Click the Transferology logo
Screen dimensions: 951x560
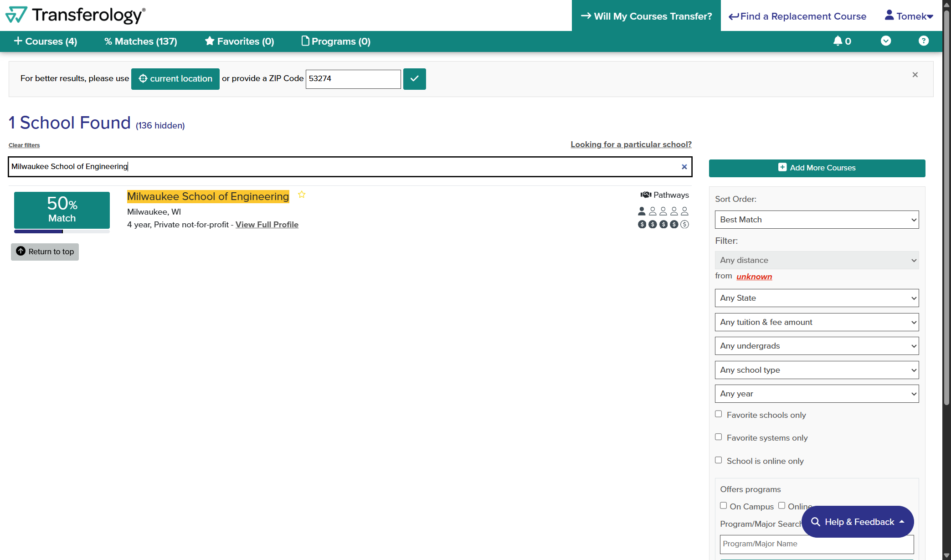click(76, 15)
